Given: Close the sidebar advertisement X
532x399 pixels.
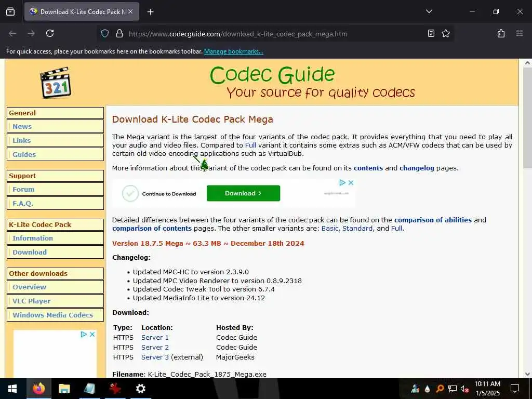Looking at the screenshot, I should (x=92, y=334).
